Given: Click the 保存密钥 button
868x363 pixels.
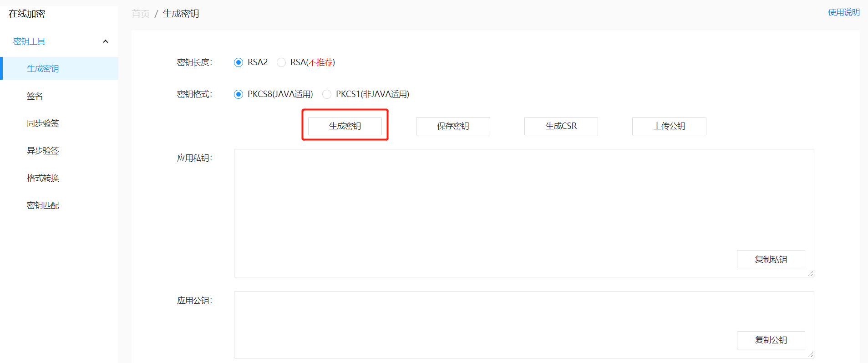Looking at the screenshot, I should click(453, 126).
